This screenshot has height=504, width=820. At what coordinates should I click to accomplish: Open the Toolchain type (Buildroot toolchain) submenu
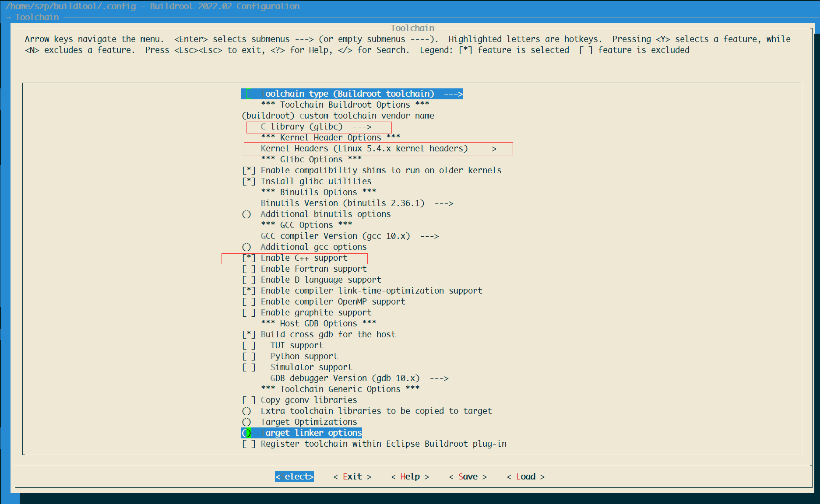pyautogui.click(x=352, y=94)
